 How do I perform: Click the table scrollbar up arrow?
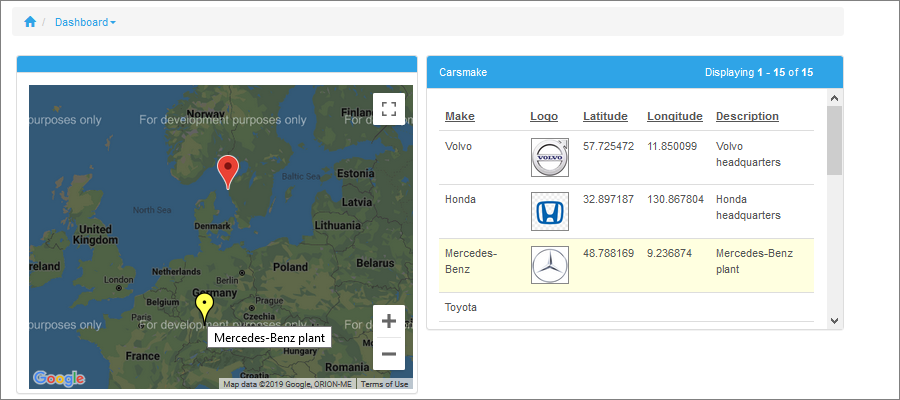click(835, 97)
